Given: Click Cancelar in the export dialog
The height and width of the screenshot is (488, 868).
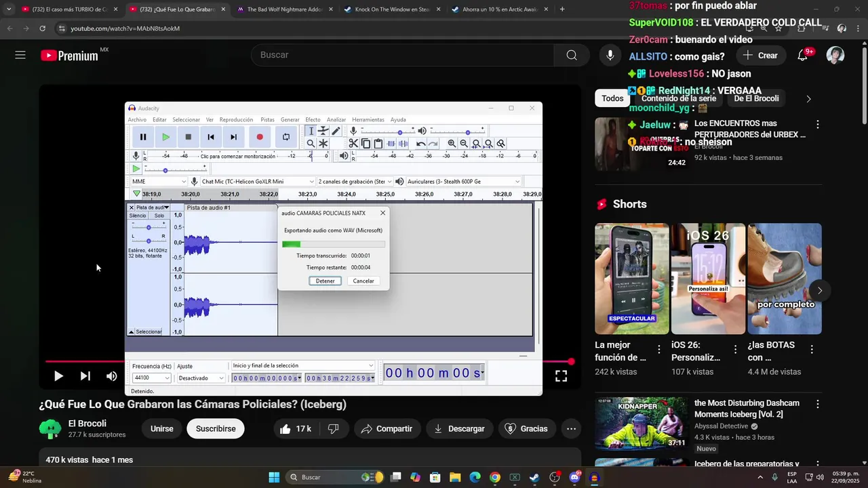Looking at the screenshot, I should 363,281.
